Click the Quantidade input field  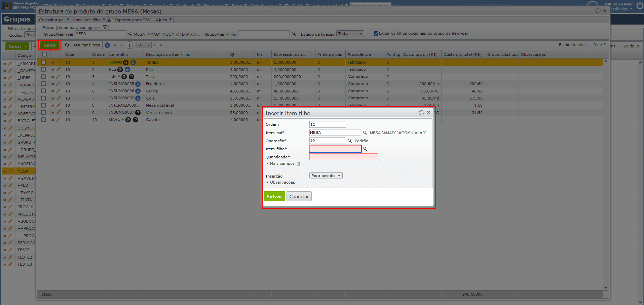[343, 157]
